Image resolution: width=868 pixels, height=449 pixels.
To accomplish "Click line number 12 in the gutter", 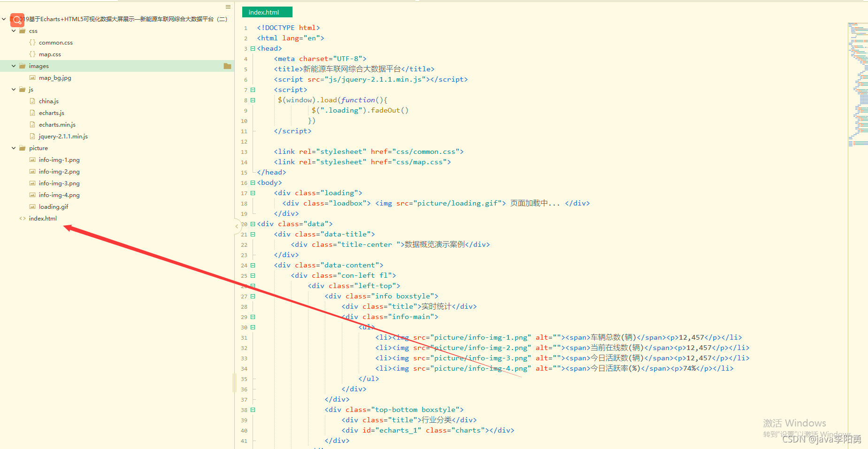I will point(244,142).
